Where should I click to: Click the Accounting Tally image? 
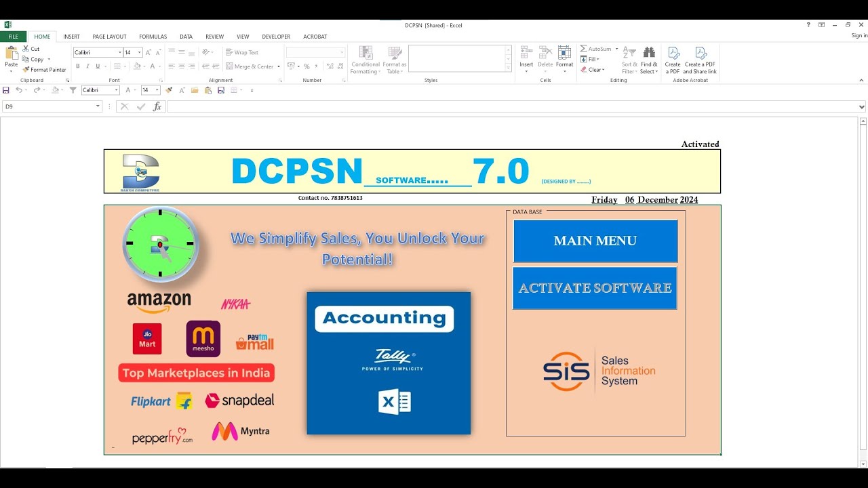click(389, 363)
